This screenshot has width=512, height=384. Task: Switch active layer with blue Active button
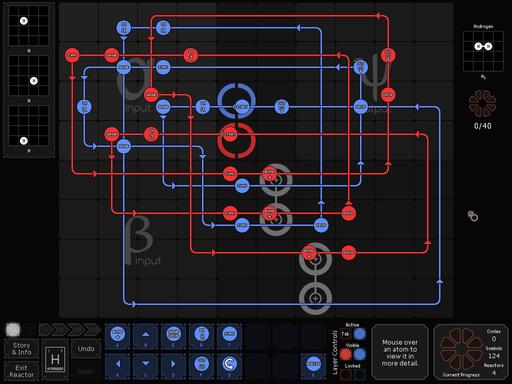tap(359, 334)
